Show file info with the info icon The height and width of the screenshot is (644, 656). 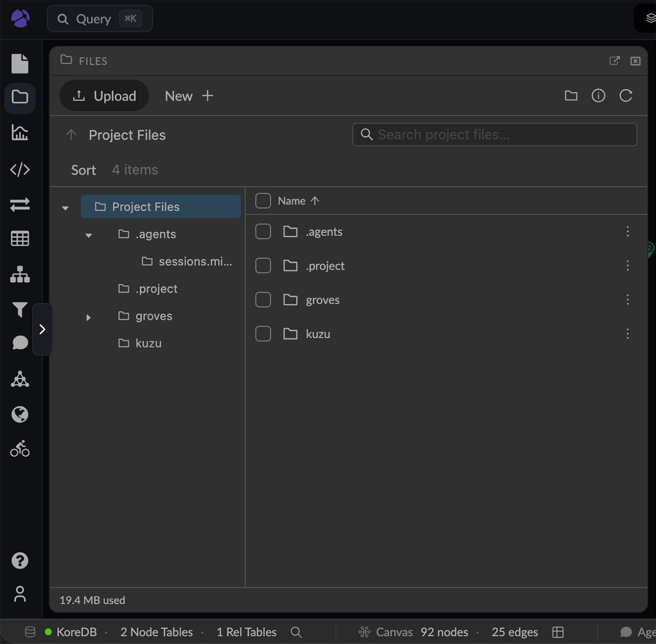coord(598,95)
